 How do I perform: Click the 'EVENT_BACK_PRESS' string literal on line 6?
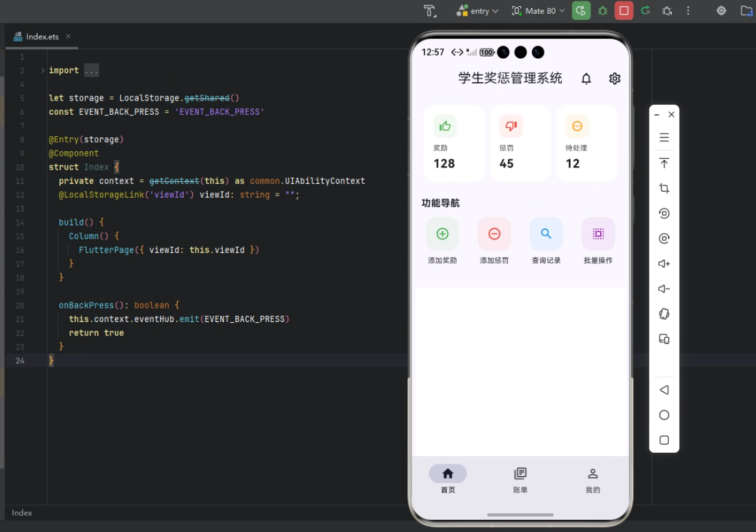[219, 112]
